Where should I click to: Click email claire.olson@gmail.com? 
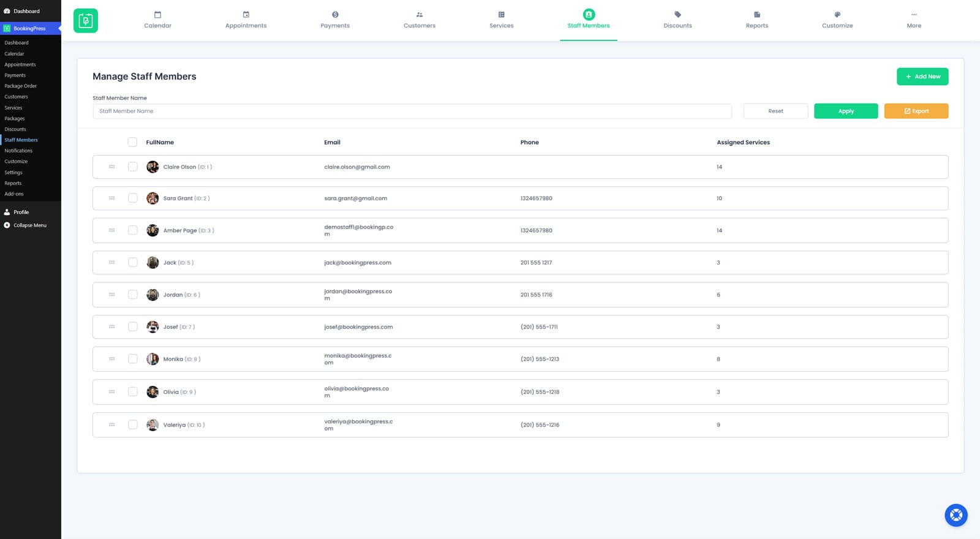[357, 167]
